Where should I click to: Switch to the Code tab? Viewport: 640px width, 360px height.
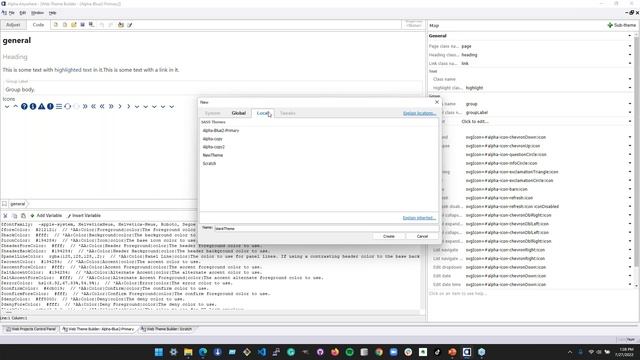38,25
